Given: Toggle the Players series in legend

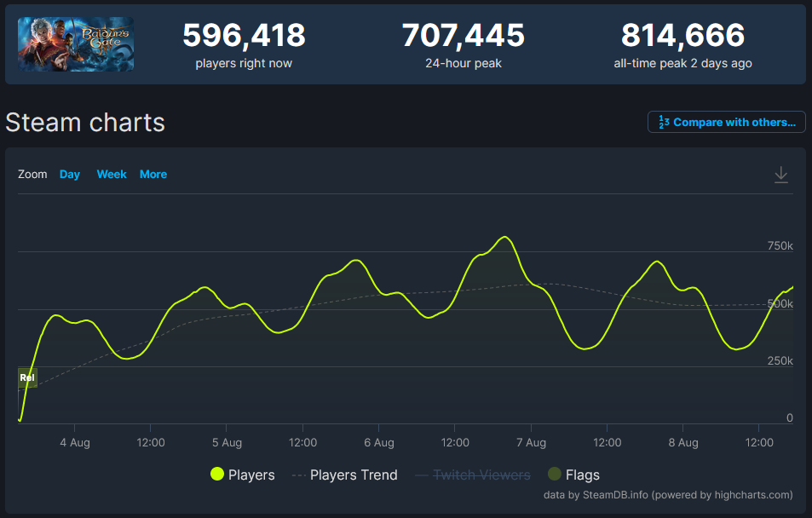Looking at the screenshot, I should [242, 475].
